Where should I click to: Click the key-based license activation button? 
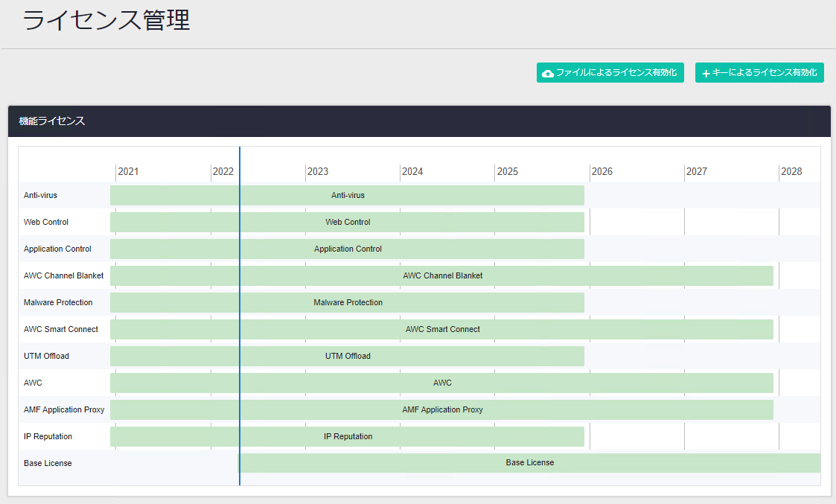(759, 72)
